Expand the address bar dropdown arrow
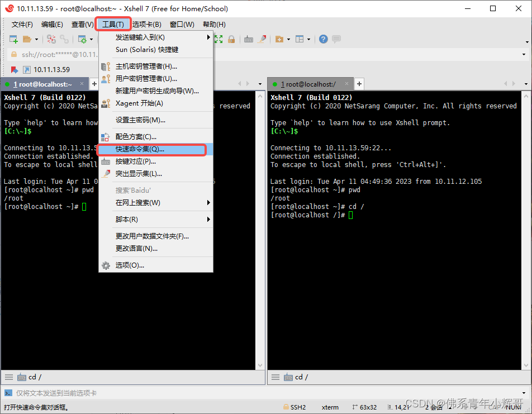 [x=524, y=55]
